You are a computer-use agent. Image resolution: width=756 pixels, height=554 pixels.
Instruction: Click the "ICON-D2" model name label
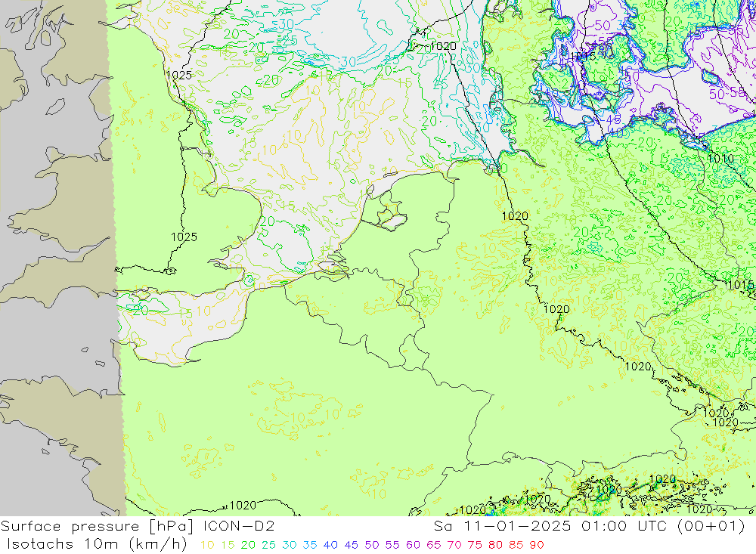(x=239, y=526)
